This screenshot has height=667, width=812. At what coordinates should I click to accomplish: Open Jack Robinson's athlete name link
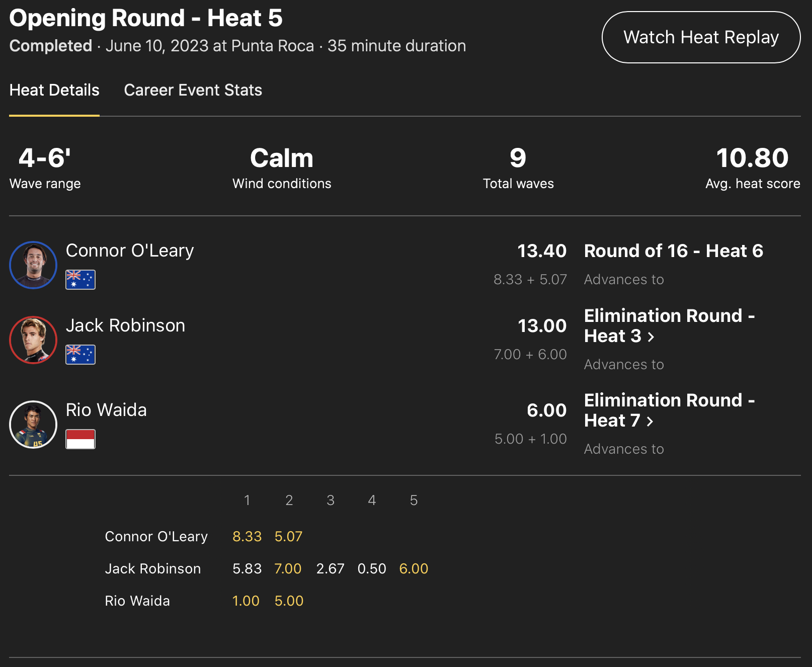(125, 325)
